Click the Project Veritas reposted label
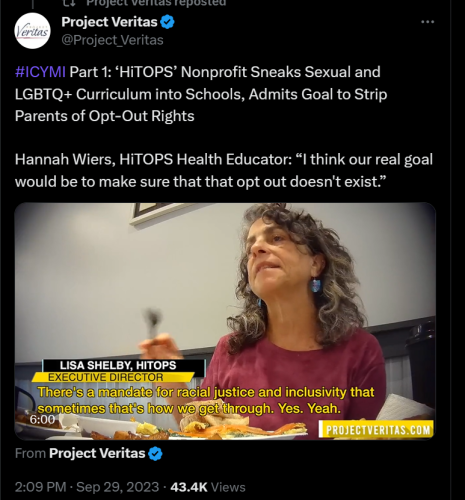Screen dimensions: 465x500 [x=156, y=3]
